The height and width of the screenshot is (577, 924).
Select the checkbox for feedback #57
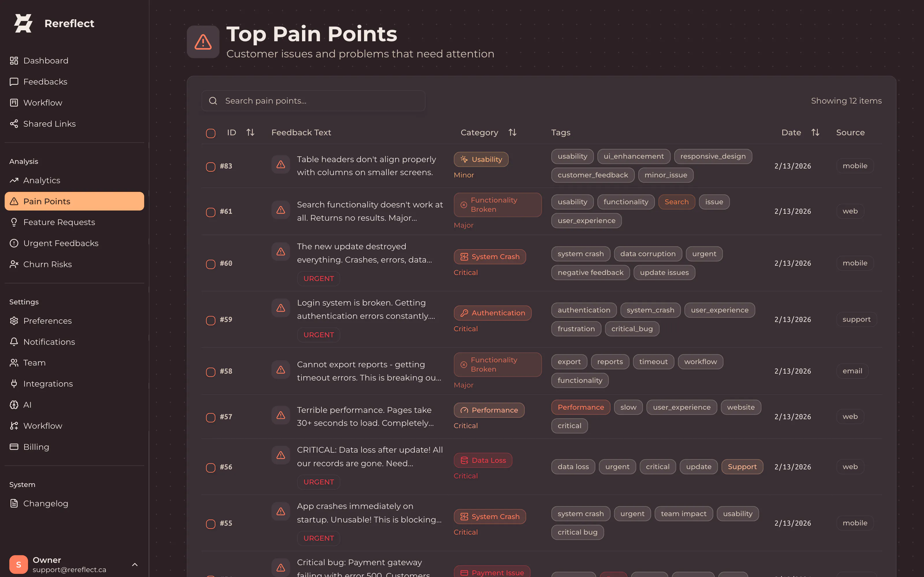click(211, 417)
